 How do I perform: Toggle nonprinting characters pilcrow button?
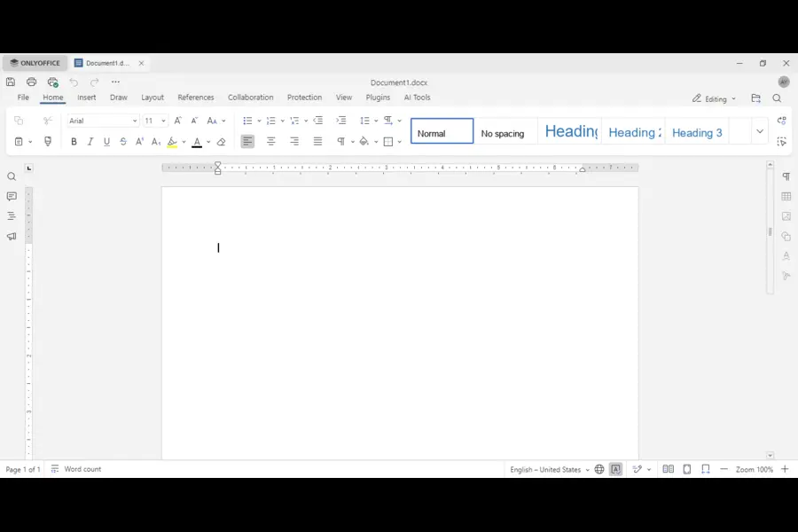point(341,142)
